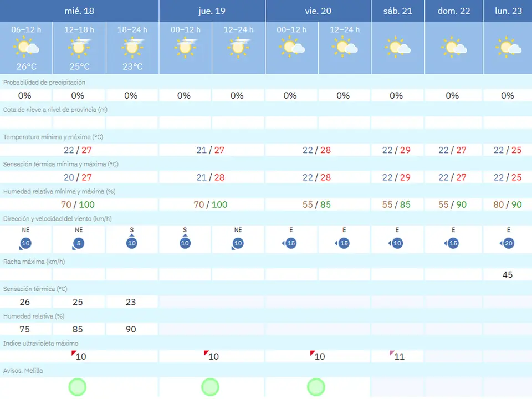The width and height of the screenshot is (532, 399).
Task: Click the Indice ultravioleta máximo label
Action: click(x=40, y=344)
